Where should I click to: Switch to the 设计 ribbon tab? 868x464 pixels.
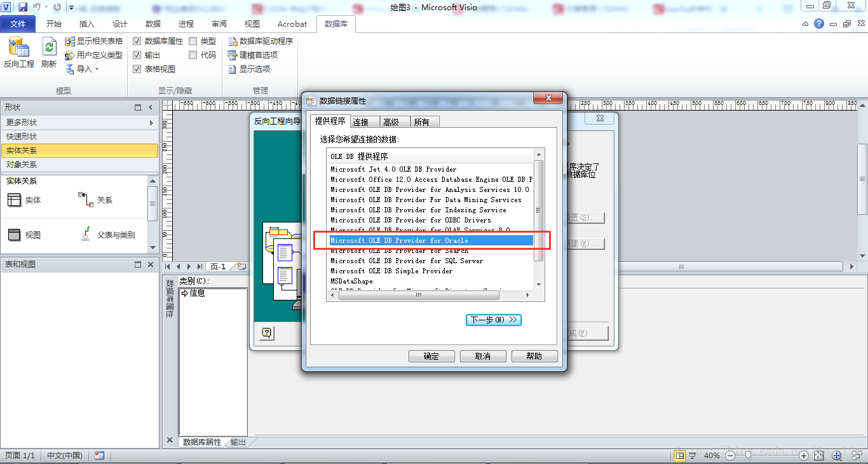(120, 24)
